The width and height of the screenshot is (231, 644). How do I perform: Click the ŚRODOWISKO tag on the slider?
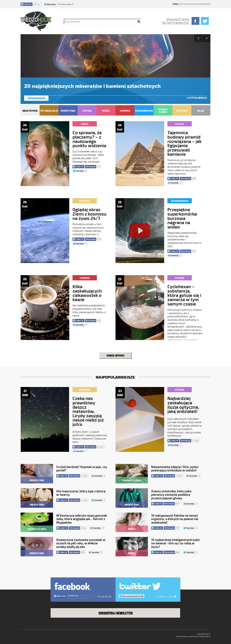pos(36,98)
